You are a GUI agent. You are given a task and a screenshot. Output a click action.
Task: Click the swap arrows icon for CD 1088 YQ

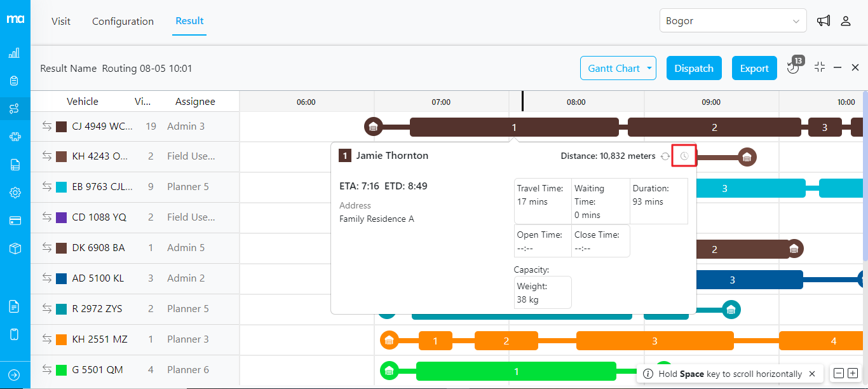[46, 217]
